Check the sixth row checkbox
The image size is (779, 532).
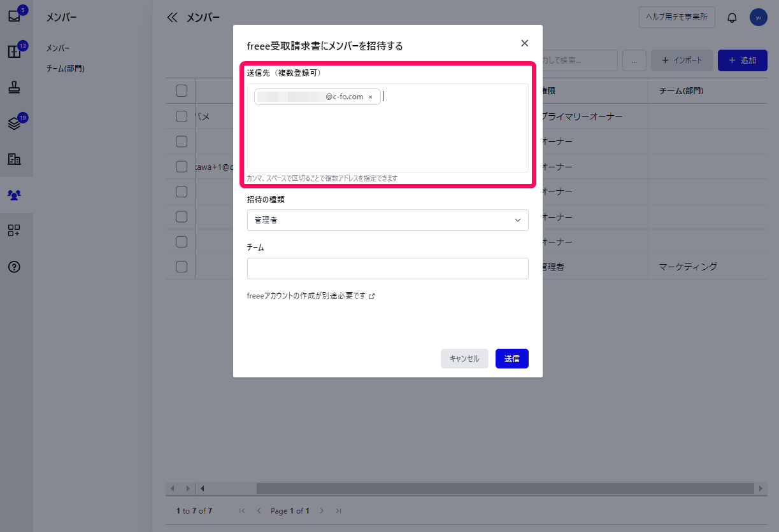pyautogui.click(x=182, y=242)
